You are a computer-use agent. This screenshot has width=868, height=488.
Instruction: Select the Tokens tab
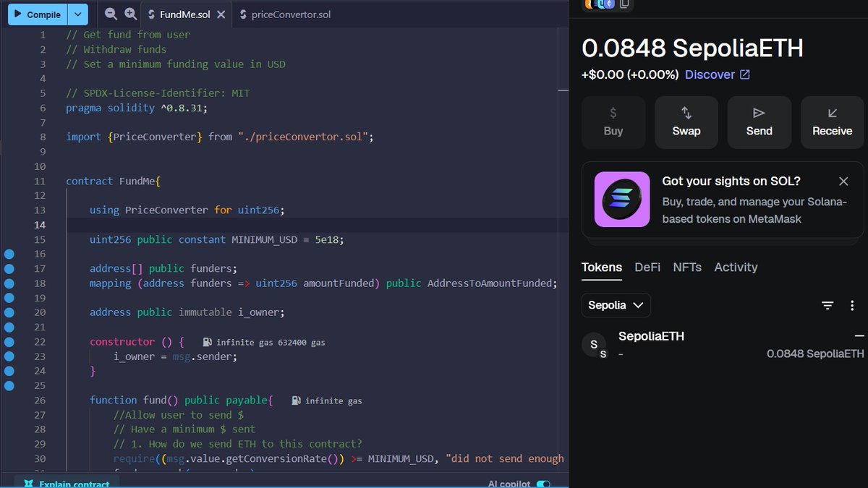[602, 267]
